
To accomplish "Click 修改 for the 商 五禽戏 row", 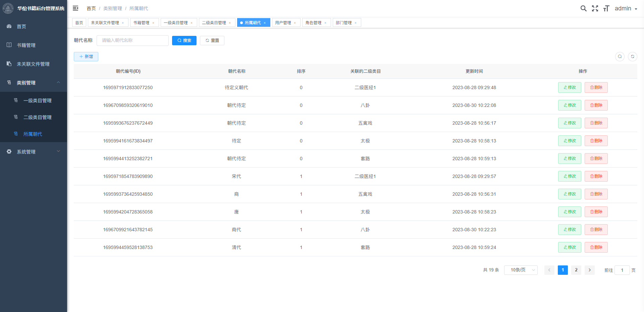I will [x=570, y=194].
